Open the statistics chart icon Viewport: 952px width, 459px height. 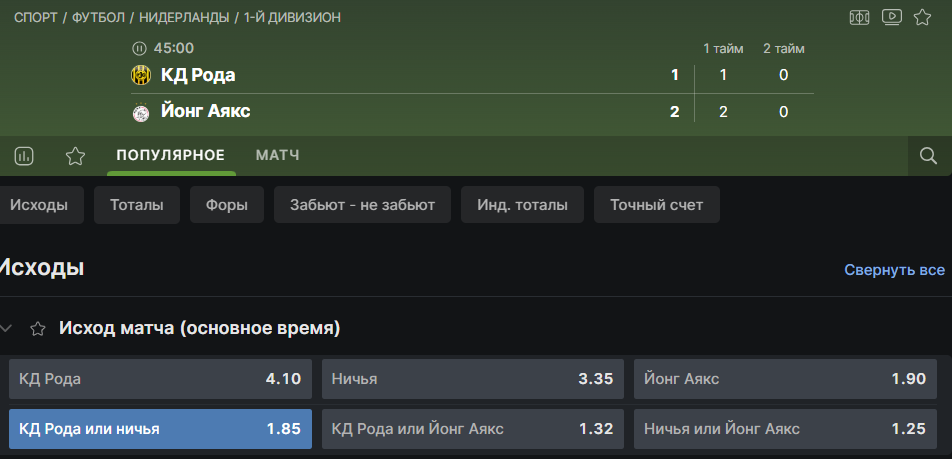coord(25,156)
